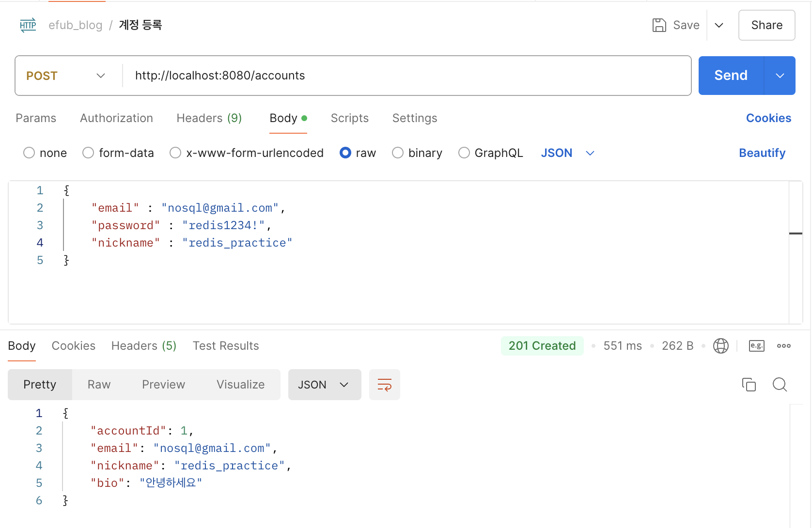Click the blue Send button
The height and width of the screenshot is (528, 812).
pyautogui.click(x=731, y=76)
